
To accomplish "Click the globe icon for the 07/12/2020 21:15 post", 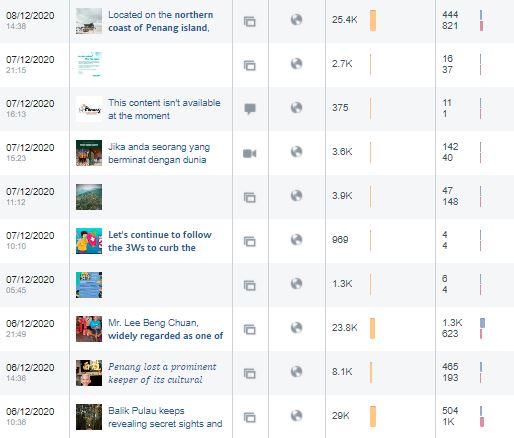I will pyautogui.click(x=296, y=63).
